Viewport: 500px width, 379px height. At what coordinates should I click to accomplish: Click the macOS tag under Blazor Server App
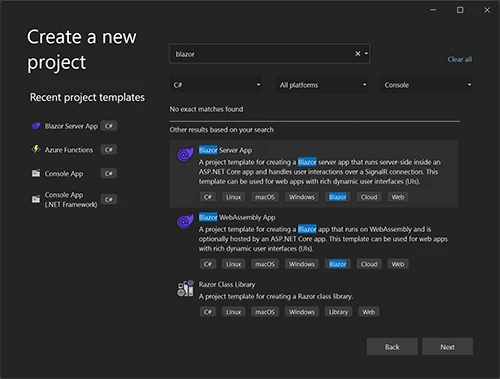pos(265,197)
